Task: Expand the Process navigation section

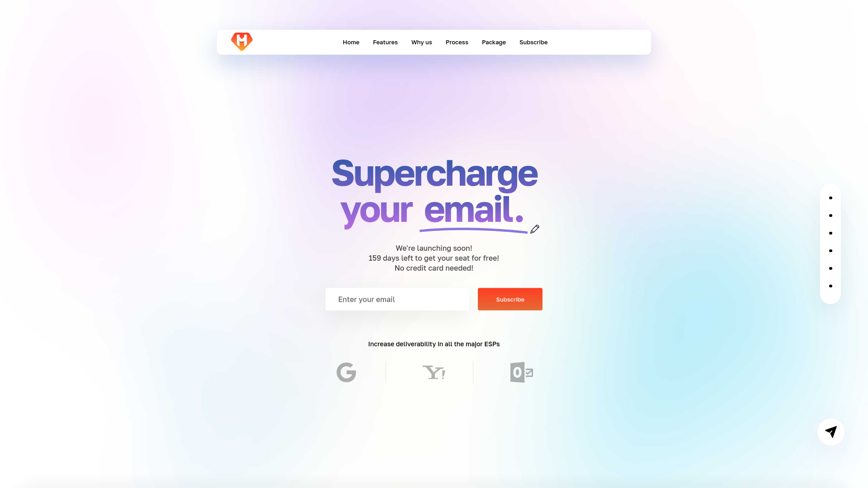Action: 457,42
